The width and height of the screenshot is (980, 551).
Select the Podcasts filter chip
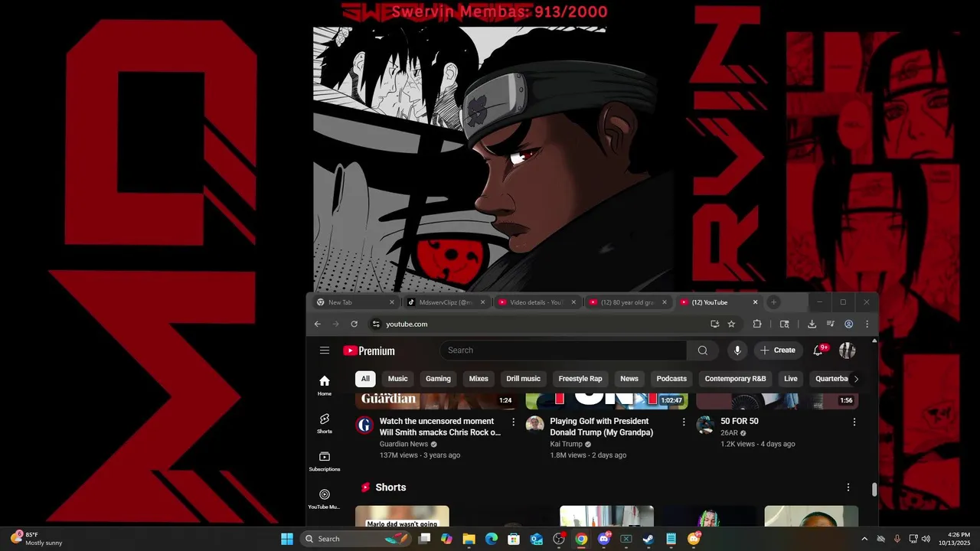(671, 379)
